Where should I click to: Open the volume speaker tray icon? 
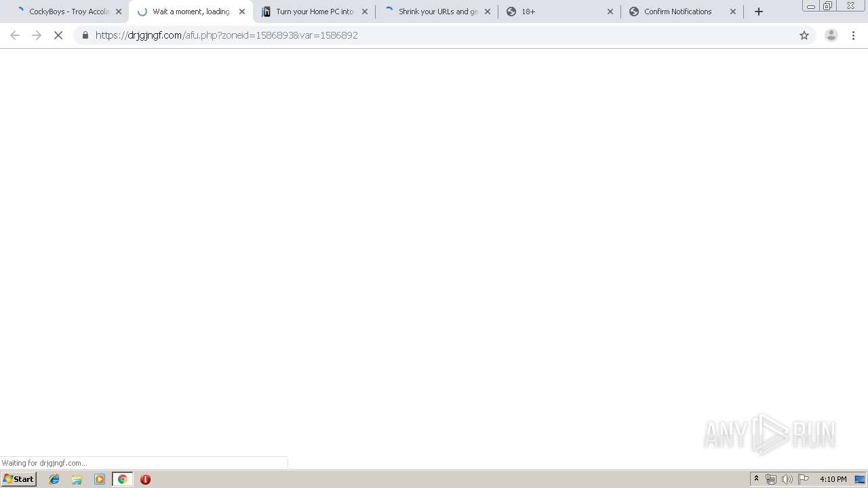tap(787, 479)
